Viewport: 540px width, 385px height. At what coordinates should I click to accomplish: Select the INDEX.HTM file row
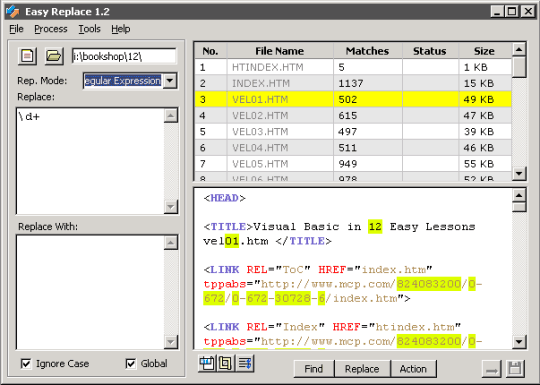pos(353,83)
